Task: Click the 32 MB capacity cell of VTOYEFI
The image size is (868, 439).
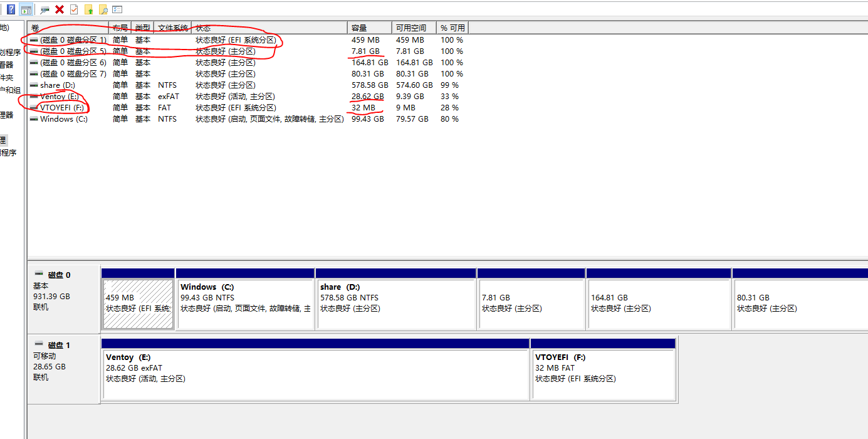Action: pos(363,108)
